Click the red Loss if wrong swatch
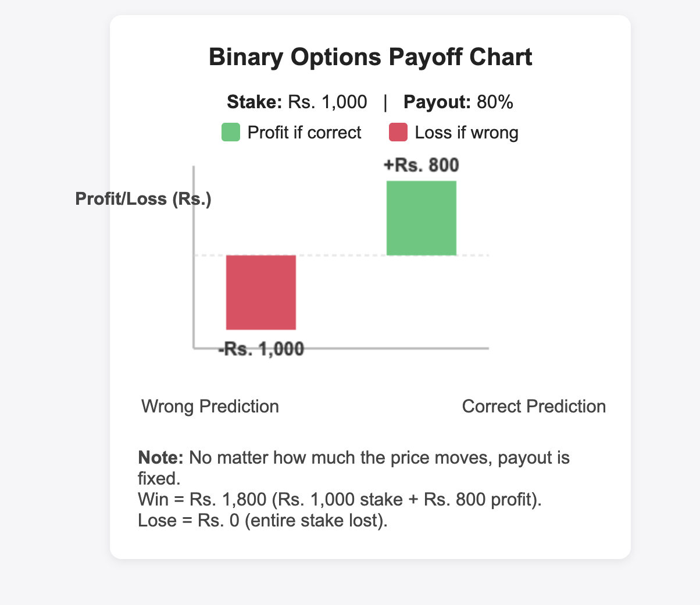The image size is (700, 605). 398,132
